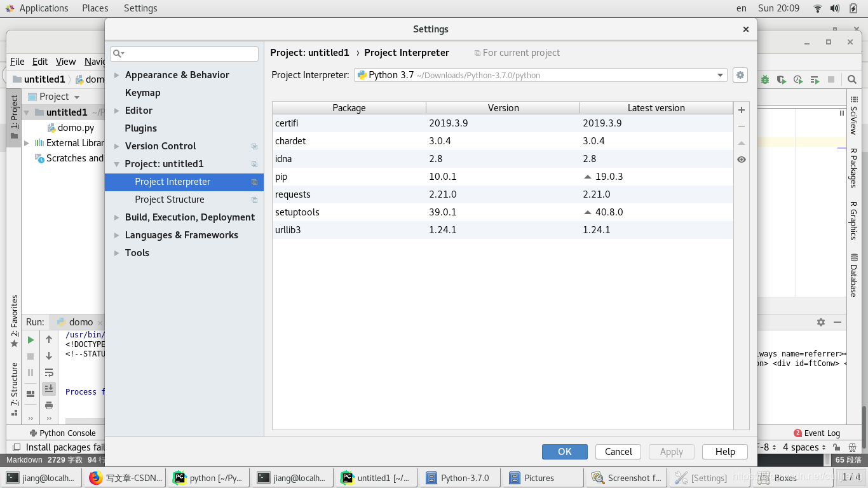Open Python Console tool window
This screenshot has height=488, width=868.
click(x=62, y=433)
